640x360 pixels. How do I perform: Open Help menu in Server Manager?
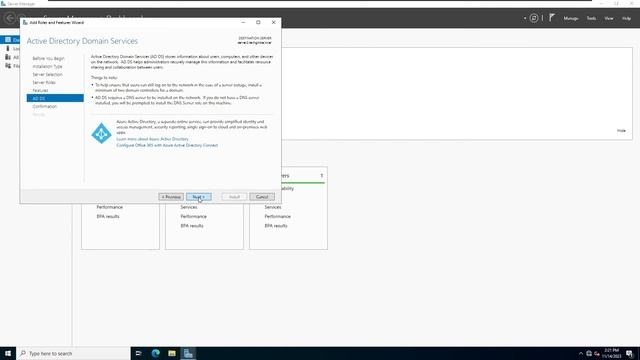point(626,18)
